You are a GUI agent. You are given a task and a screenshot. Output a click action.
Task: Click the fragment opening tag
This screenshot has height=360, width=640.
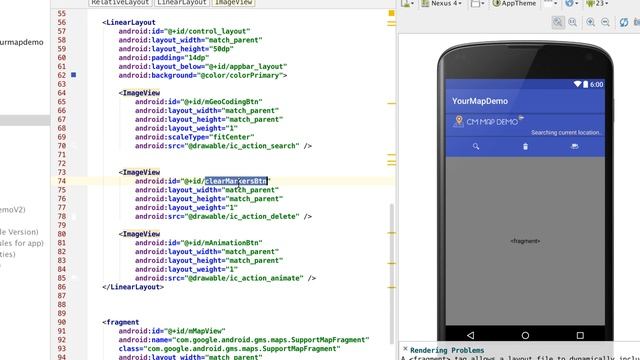[x=121, y=322]
